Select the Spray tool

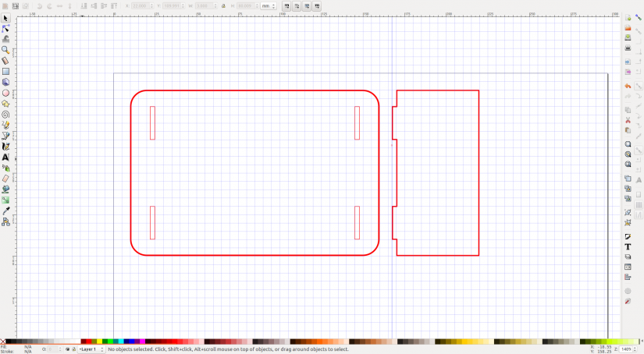coord(5,168)
